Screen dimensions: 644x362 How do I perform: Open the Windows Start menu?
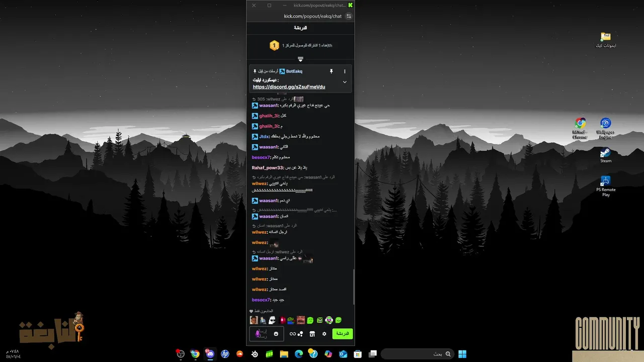coord(462,354)
